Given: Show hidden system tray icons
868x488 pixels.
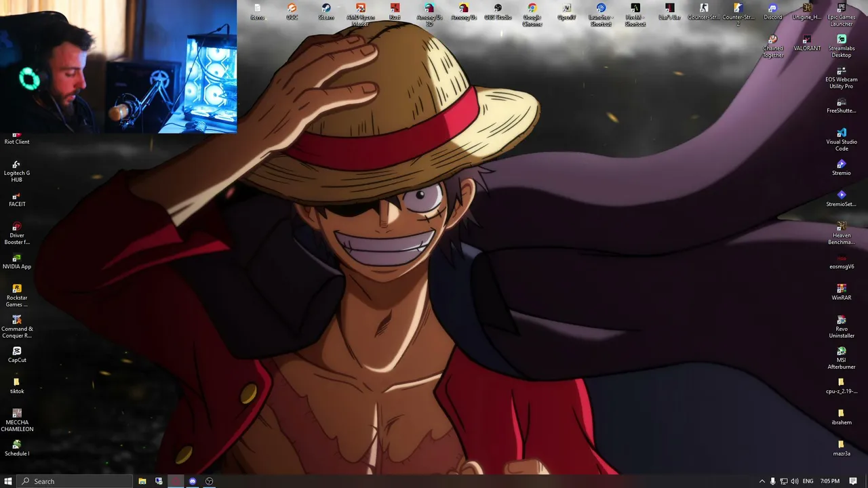Looking at the screenshot, I should click(x=762, y=481).
